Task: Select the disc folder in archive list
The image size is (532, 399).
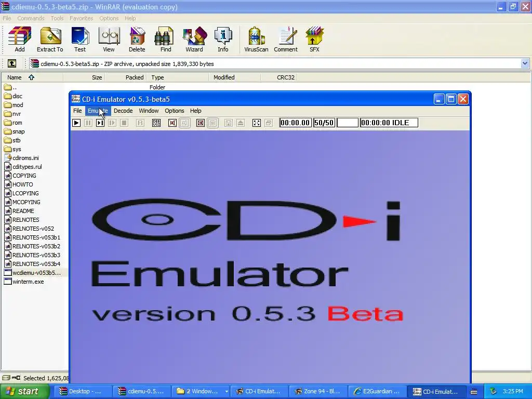Action: click(x=14, y=96)
